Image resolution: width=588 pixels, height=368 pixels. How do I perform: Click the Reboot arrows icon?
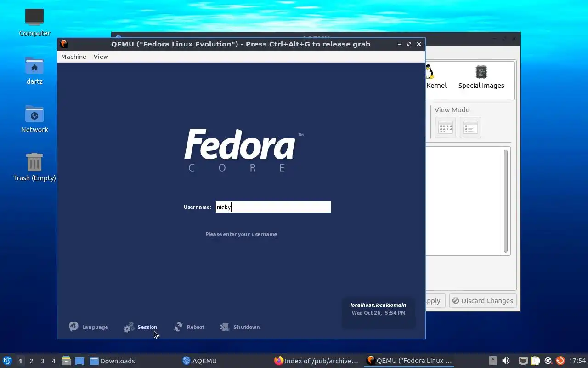pos(178,327)
